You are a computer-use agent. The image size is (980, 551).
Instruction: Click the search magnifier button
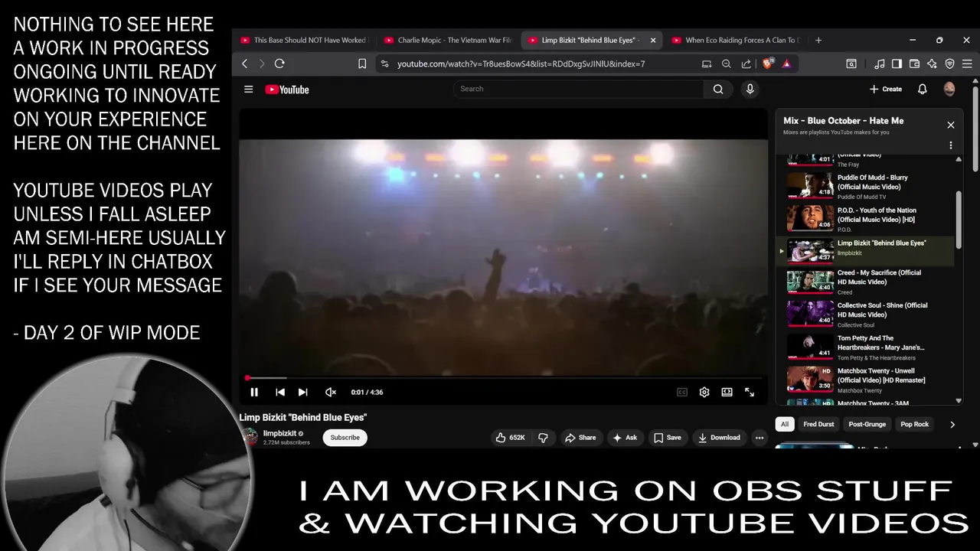[x=718, y=89]
